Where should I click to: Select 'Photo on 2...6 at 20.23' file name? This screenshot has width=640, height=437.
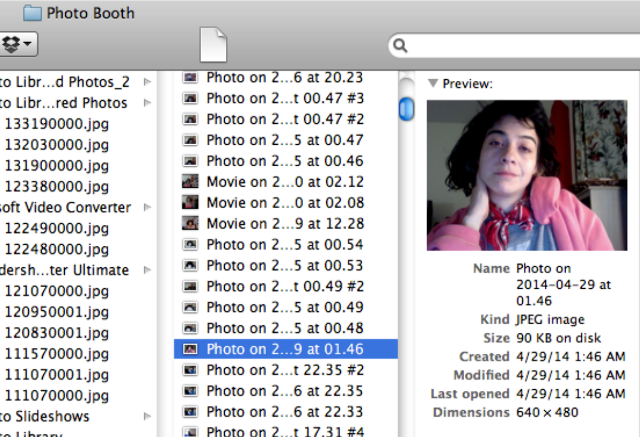285,77
